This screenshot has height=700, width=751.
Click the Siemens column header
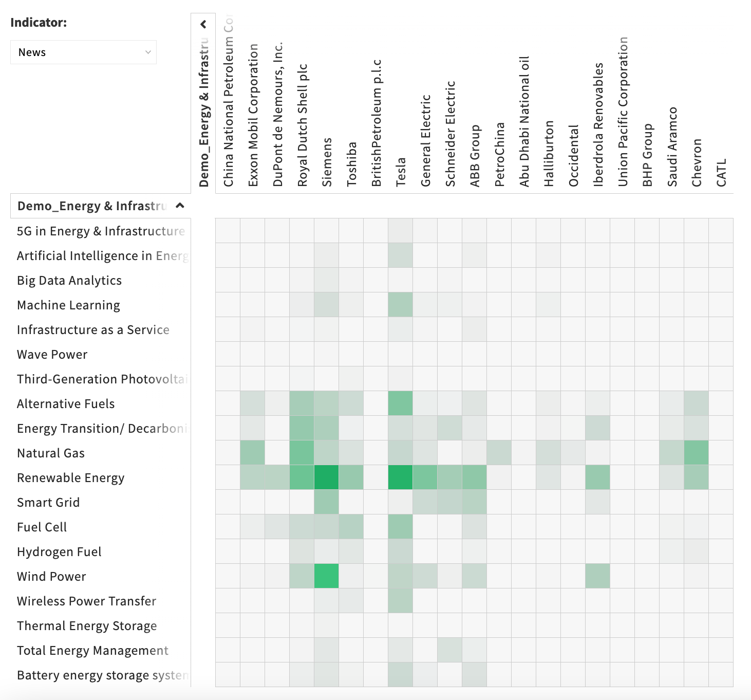[327, 162]
